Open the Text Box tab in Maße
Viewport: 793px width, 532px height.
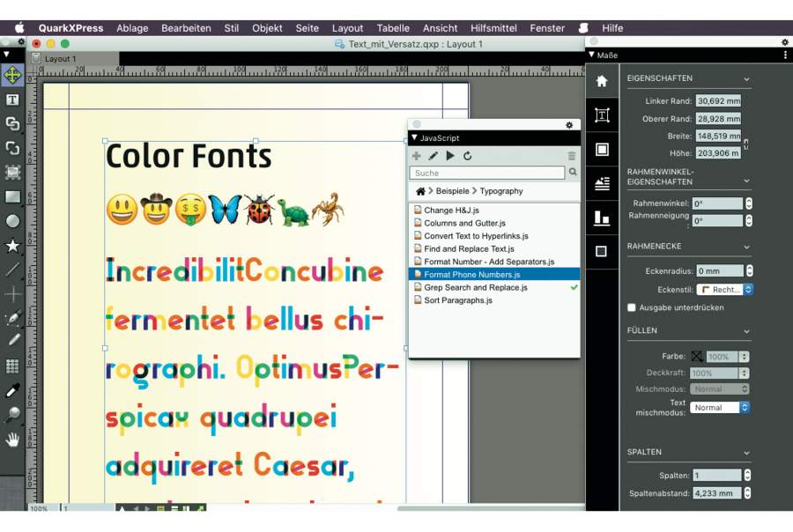(x=602, y=115)
